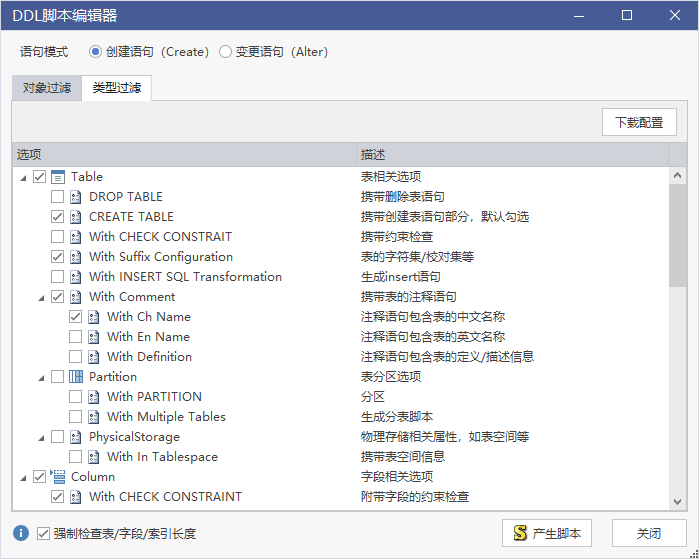
Task: Click the blue information icon
Action: (x=21, y=533)
